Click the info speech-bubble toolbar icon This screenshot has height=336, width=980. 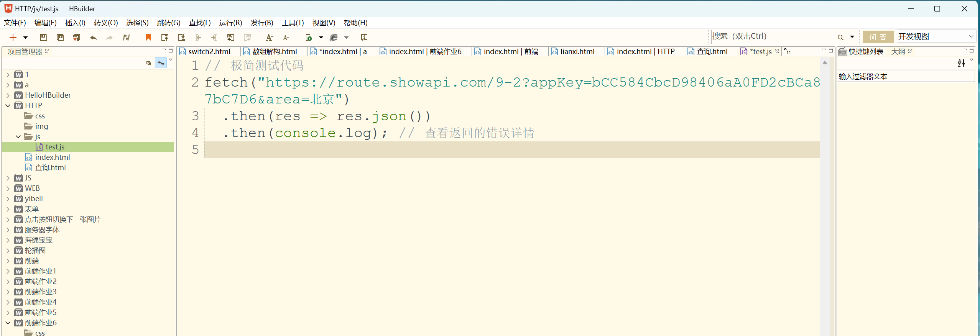[x=364, y=37]
